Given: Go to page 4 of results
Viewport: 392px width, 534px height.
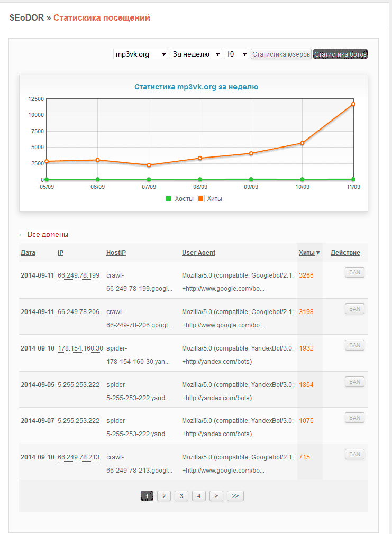Looking at the screenshot, I should point(199,496).
